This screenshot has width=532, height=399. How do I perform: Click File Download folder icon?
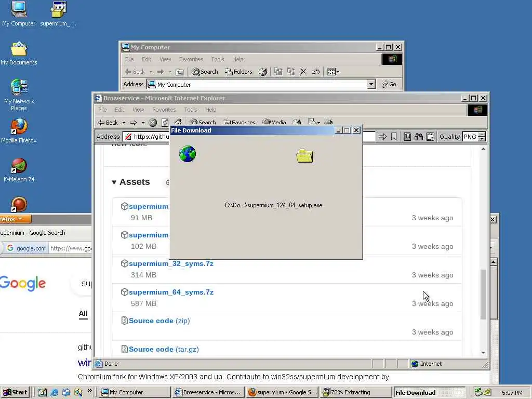pos(304,156)
